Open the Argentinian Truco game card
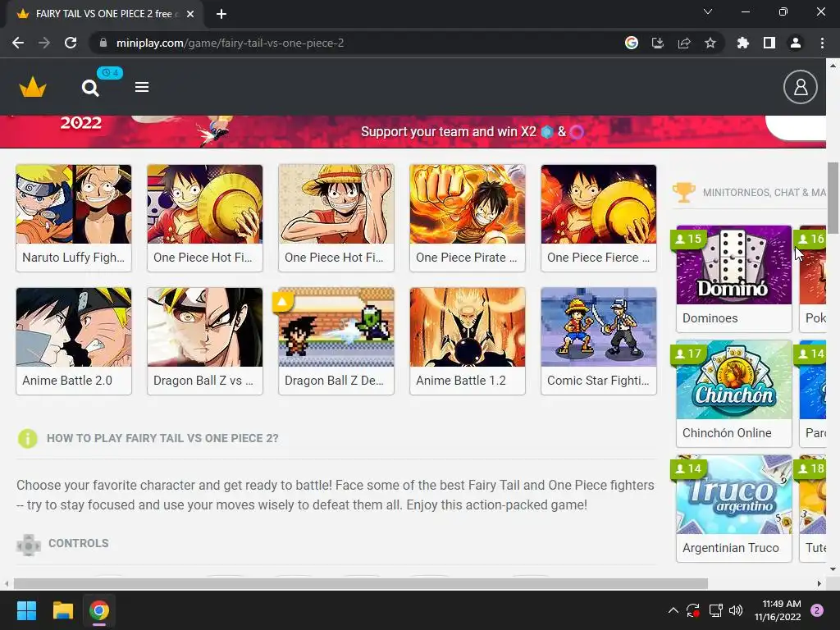This screenshot has height=630, width=840. click(x=734, y=509)
